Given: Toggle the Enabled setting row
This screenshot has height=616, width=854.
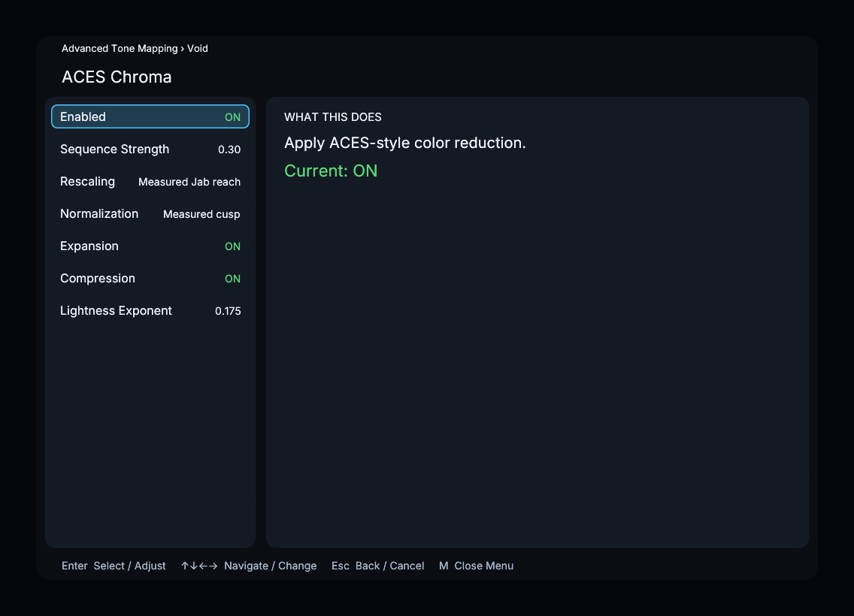Looking at the screenshot, I should tap(150, 116).
